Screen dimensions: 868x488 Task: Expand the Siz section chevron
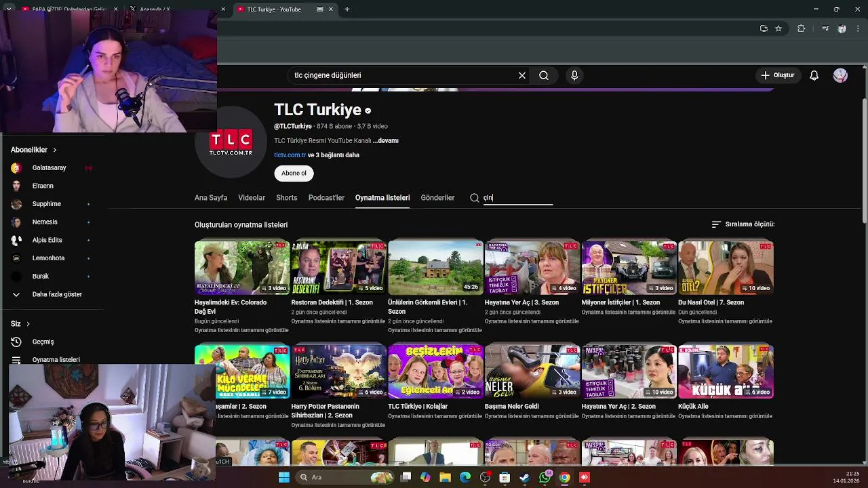pos(28,324)
